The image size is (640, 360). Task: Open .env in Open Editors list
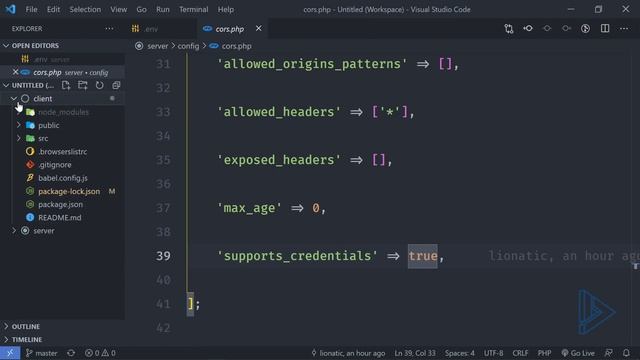click(x=62, y=59)
